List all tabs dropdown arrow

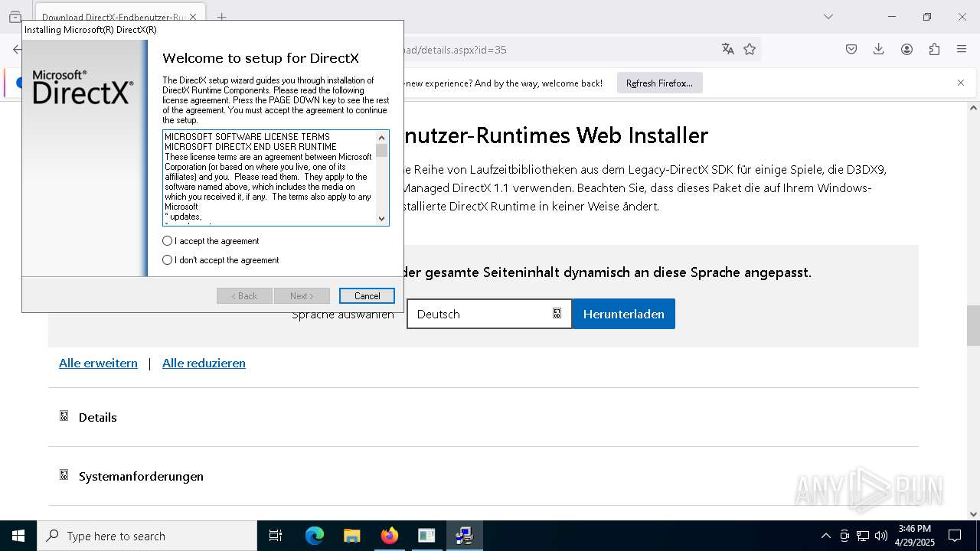(828, 17)
